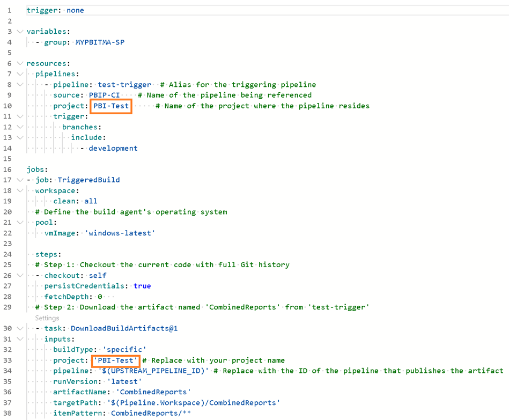Screen dimensions: 509x420
Task: Click the MYPBITMA-SP variable group name
Action: tap(100, 42)
